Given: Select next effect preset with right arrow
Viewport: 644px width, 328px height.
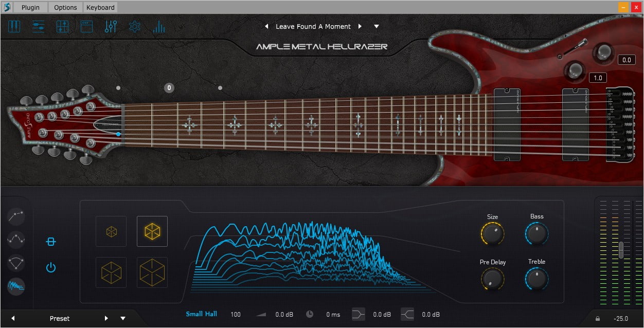Looking at the screenshot, I should (106, 318).
